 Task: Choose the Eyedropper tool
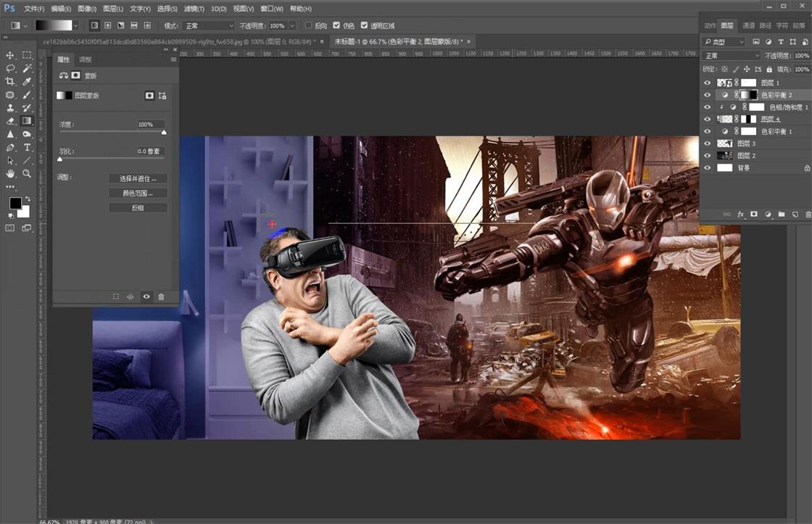pyautogui.click(x=27, y=81)
